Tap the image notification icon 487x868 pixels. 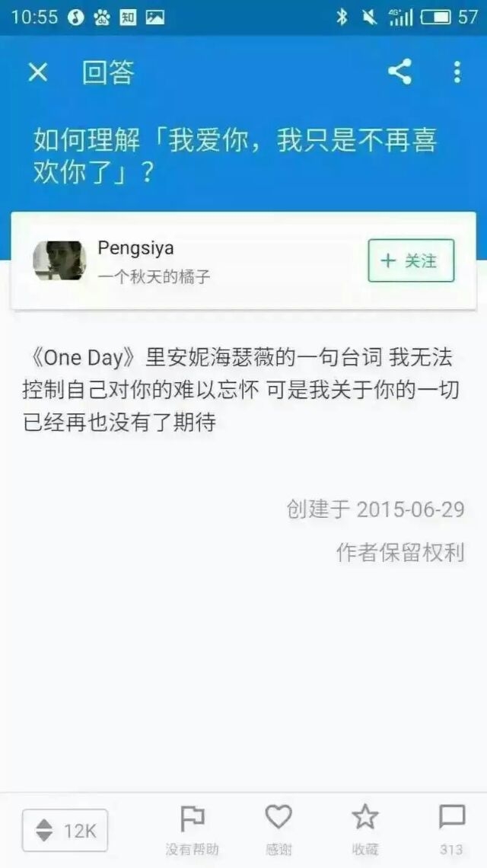tap(155, 18)
